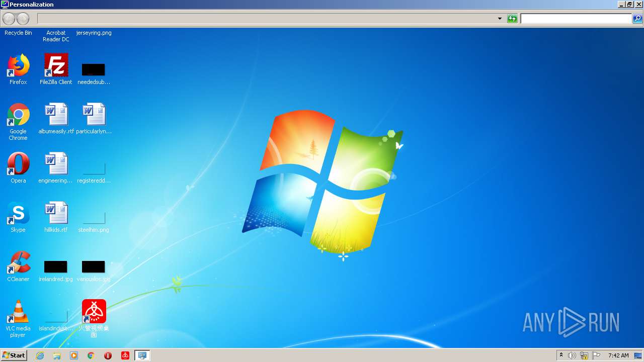The image size is (644, 362).
Task: Click the jerseyring.png label
Action: pyautogui.click(x=94, y=33)
